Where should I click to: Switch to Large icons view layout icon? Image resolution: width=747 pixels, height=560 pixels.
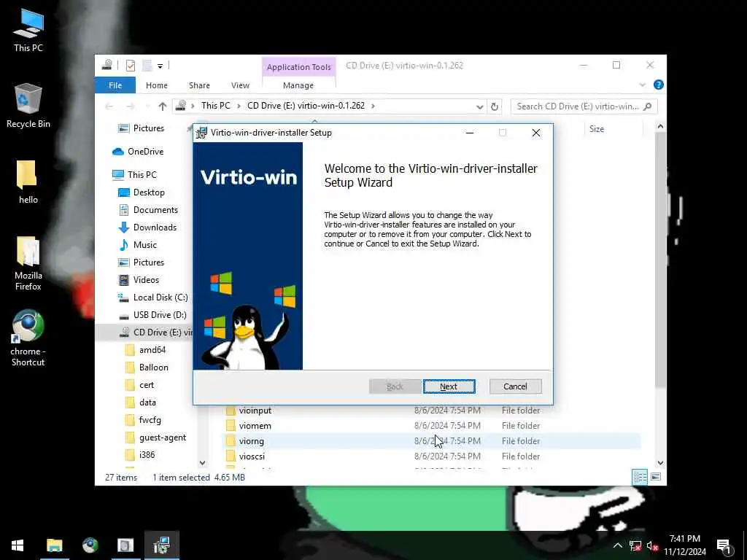(x=656, y=477)
